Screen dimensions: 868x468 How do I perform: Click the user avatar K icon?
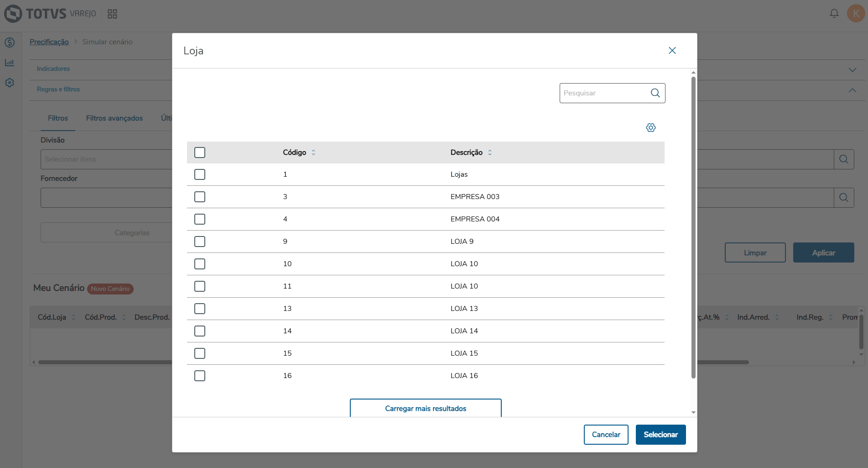coord(856,14)
